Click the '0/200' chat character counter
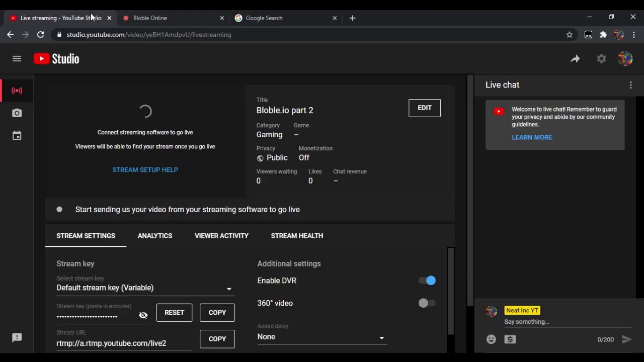 tap(606, 340)
